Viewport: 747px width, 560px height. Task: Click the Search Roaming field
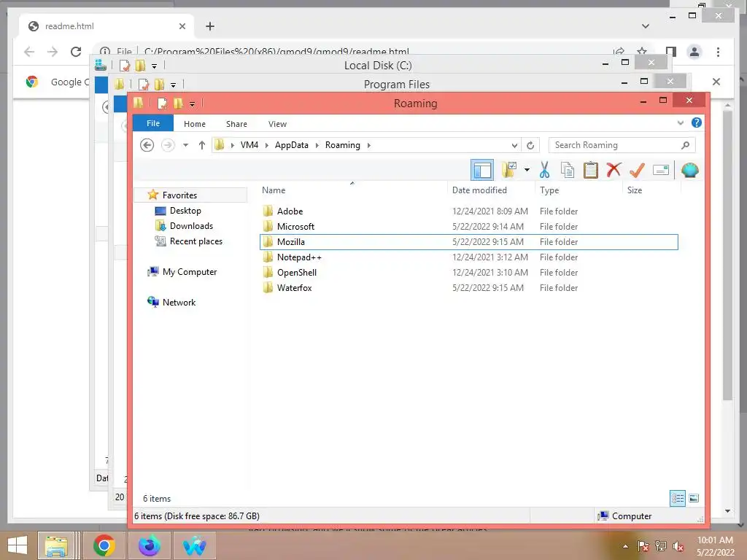(622, 145)
